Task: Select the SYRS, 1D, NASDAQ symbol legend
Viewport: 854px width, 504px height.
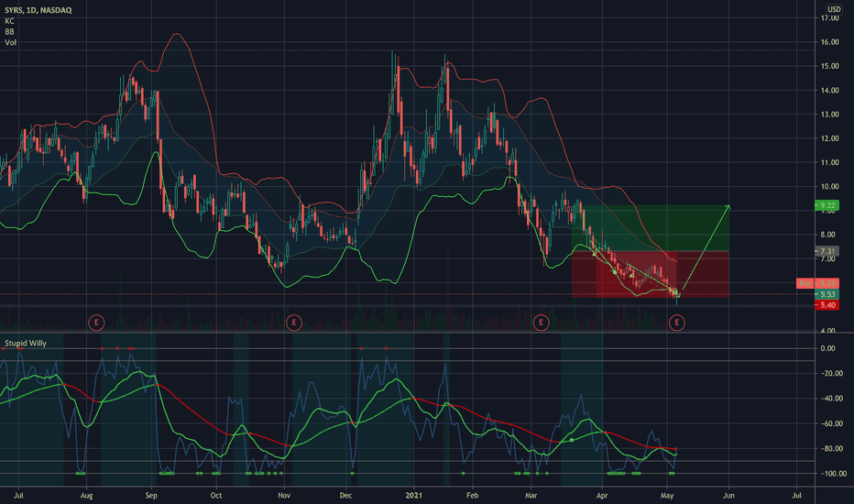Action: 38,10
